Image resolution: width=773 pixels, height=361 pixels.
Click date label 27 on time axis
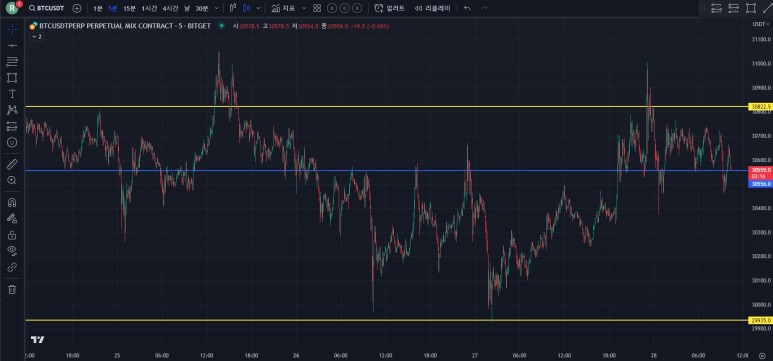click(x=475, y=355)
